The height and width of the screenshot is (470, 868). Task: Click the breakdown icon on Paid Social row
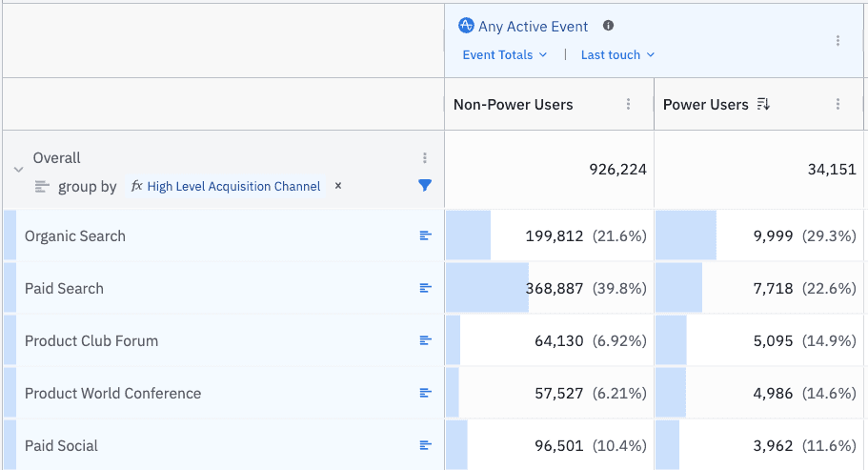tap(425, 445)
